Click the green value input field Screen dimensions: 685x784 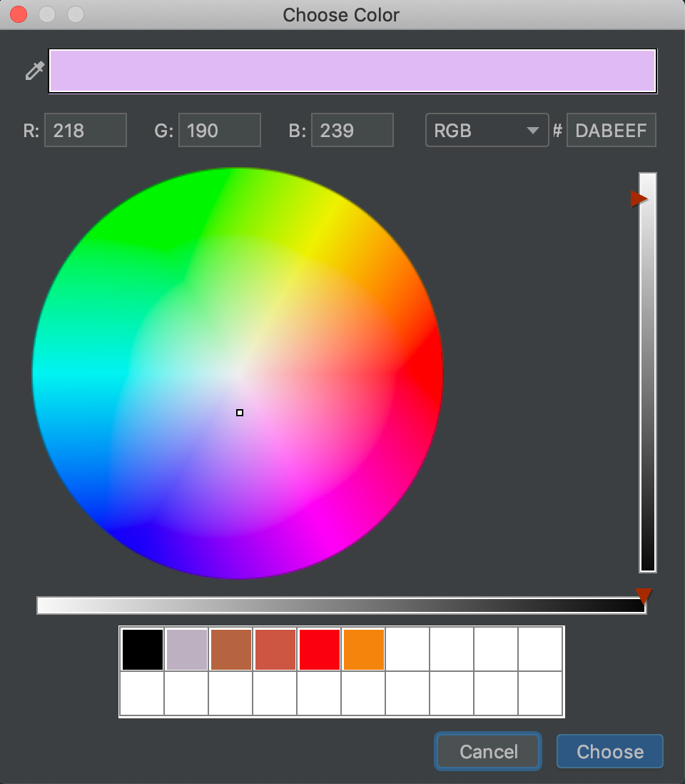click(219, 130)
